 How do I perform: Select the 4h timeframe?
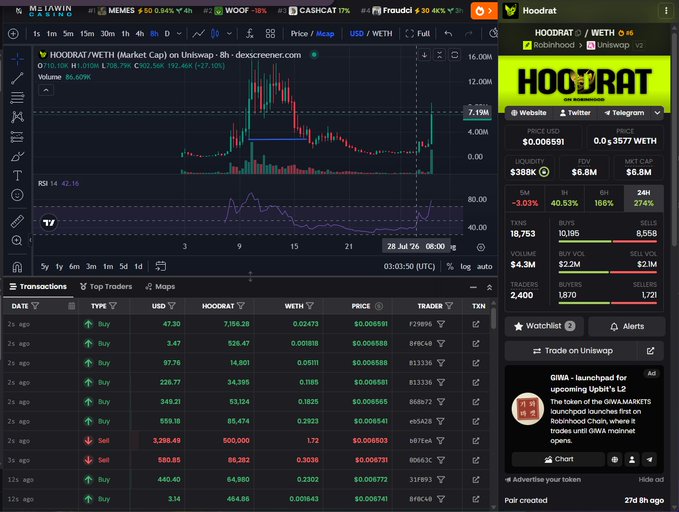point(139,34)
